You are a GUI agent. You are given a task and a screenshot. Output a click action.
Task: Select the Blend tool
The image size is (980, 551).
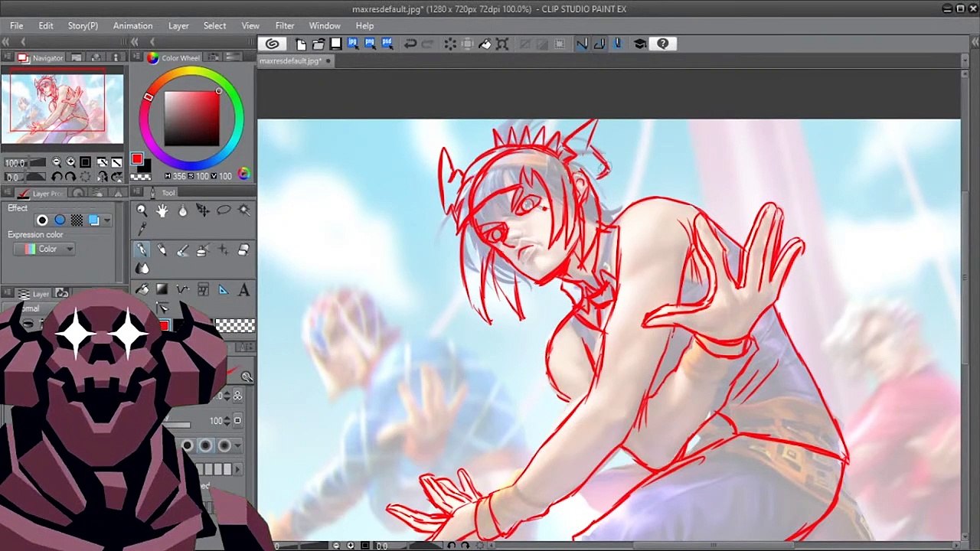(x=142, y=269)
